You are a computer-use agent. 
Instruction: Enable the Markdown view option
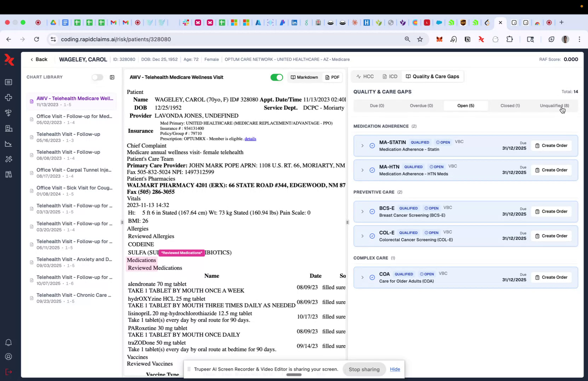coord(304,77)
